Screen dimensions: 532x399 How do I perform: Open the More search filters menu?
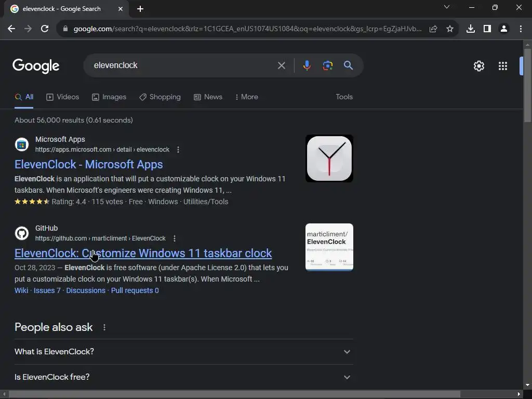[247, 97]
